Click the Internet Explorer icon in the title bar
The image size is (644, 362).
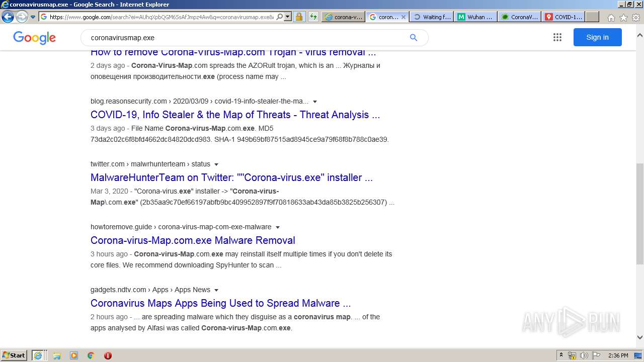pos(5,5)
